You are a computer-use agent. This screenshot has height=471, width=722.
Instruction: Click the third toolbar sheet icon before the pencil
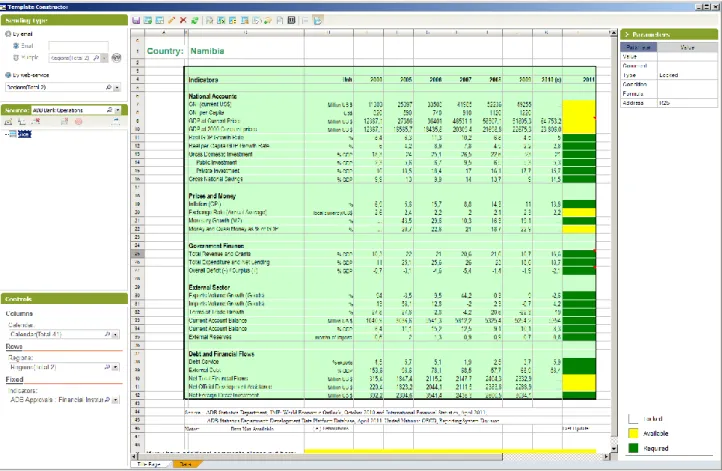159,20
